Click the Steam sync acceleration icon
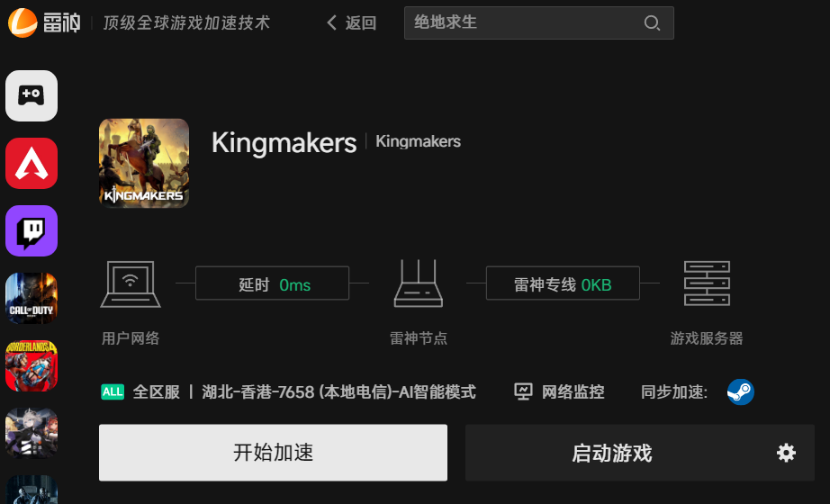This screenshot has width=830, height=504. (x=741, y=391)
